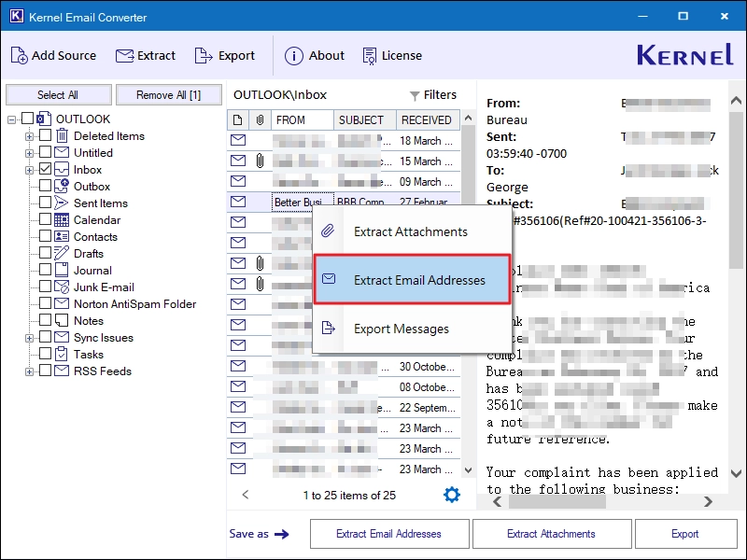Check the Calendar checkbox
Screen dimensions: 747x560
(45, 219)
